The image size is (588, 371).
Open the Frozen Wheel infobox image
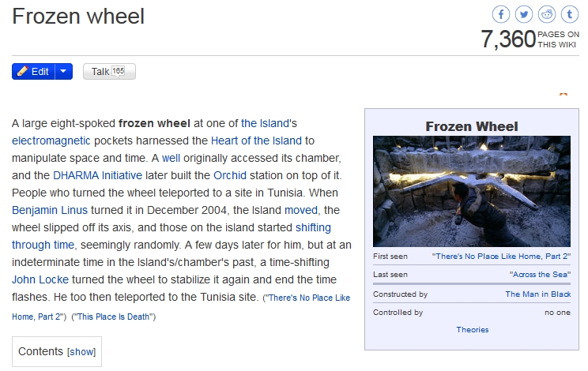tap(471, 191)
